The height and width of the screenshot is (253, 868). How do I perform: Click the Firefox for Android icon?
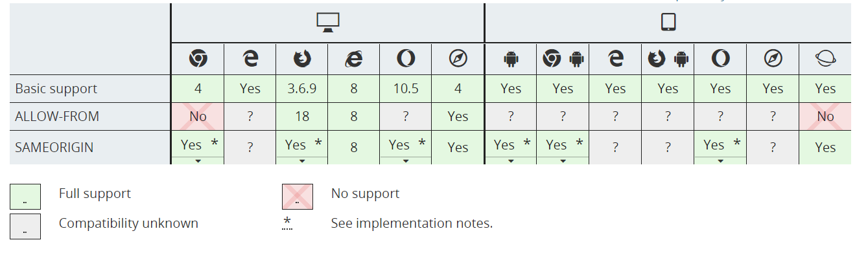tap(668, 60)
